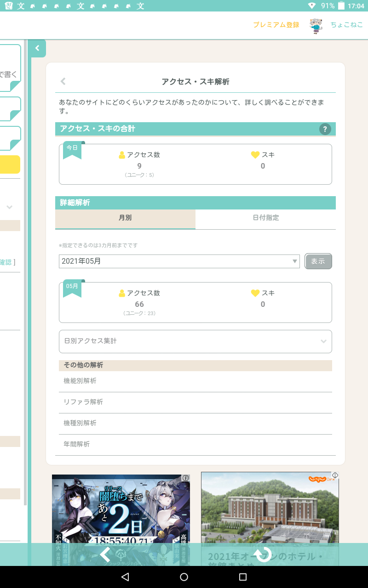Tap the Android back navigation button

(125, 577)
